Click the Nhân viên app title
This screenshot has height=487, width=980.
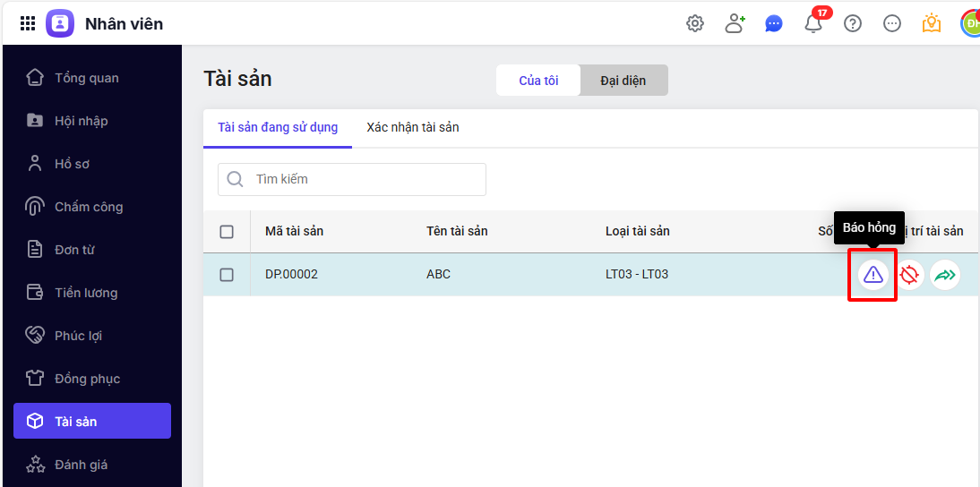pyautogui.click(x=124, y=24)
